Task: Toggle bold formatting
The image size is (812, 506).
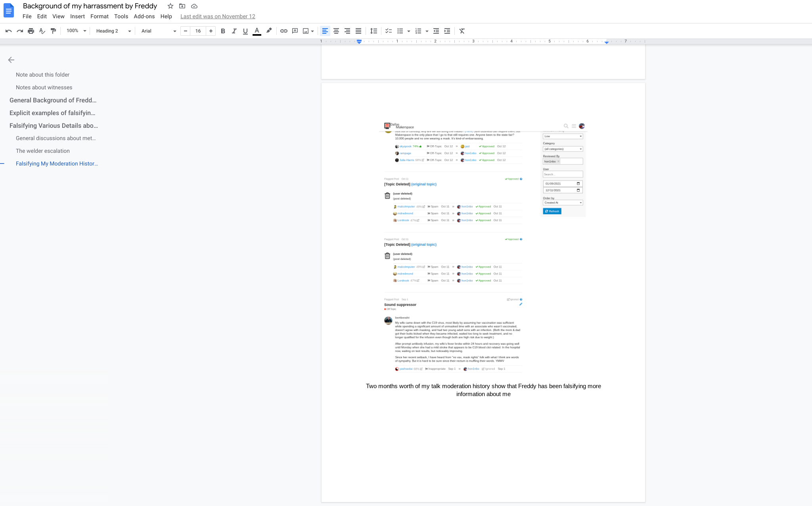Action: (x=223, y=31)
